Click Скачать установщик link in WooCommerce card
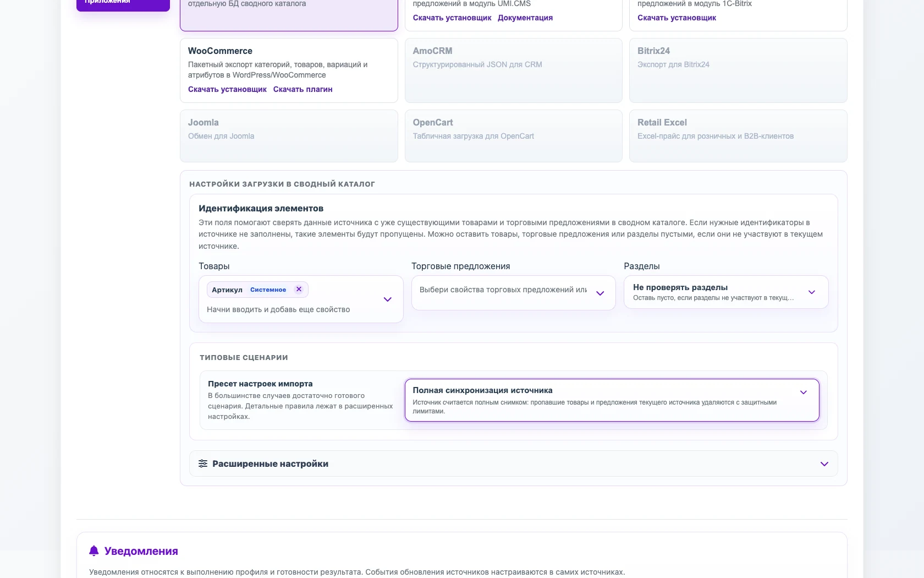 (x=227, y=89)
